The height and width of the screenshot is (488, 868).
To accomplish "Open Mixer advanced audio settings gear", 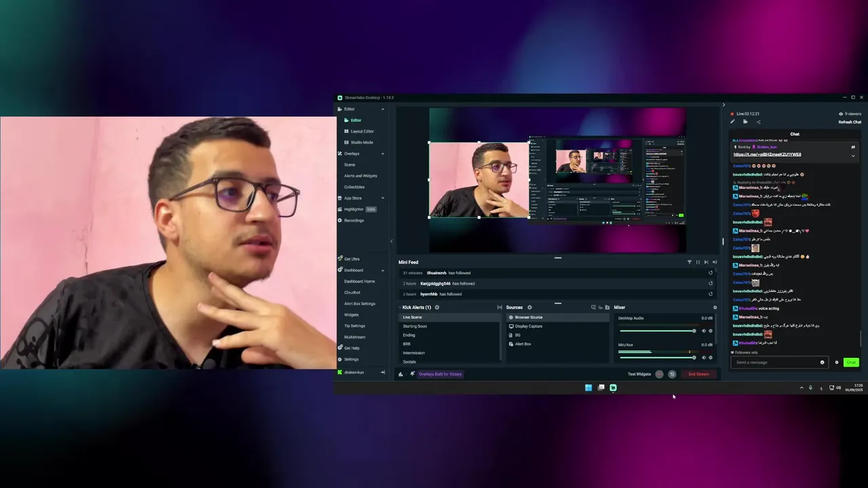I will pyautogui.click(x=715, y=308).
